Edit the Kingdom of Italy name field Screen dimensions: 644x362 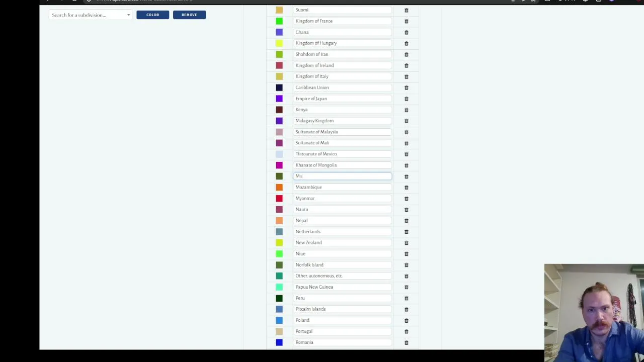click(342, 76)
